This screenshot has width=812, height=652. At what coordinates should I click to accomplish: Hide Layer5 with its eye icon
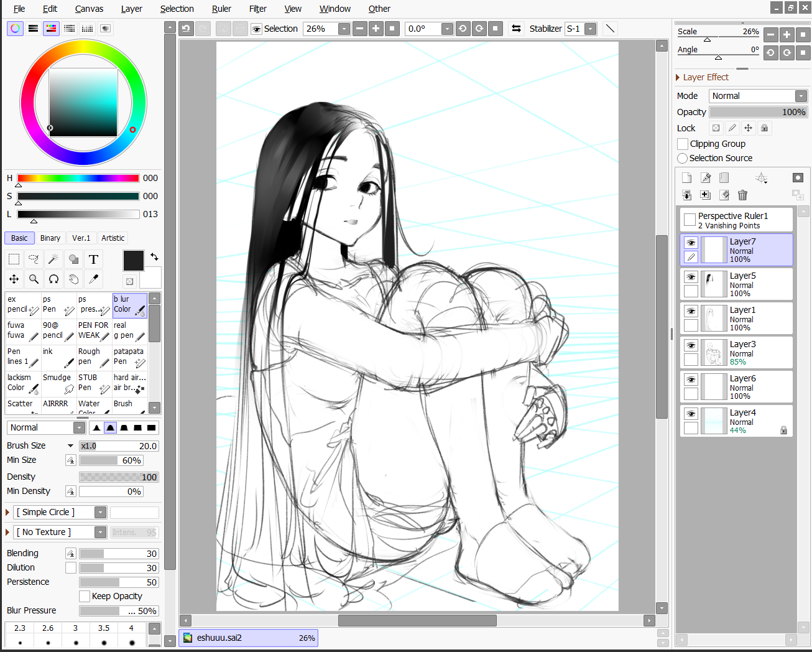click(691, 277)
